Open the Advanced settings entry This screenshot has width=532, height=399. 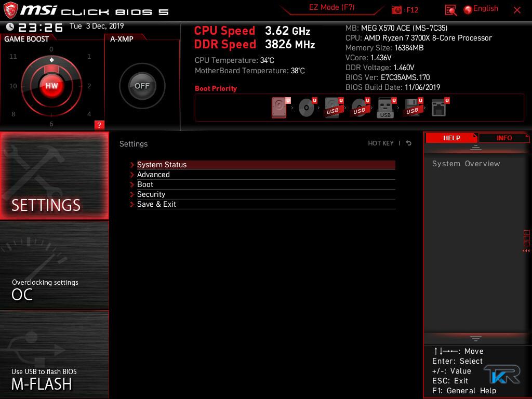(x=266, y=175)
